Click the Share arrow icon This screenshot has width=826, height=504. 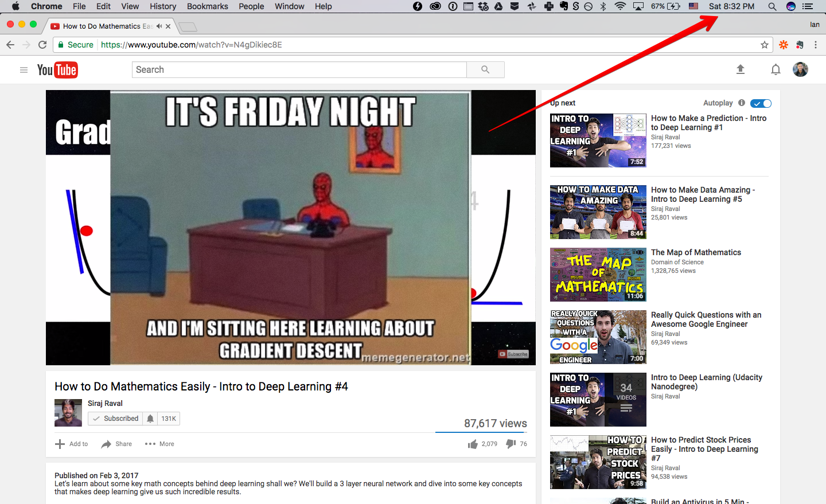pos(106,444)
